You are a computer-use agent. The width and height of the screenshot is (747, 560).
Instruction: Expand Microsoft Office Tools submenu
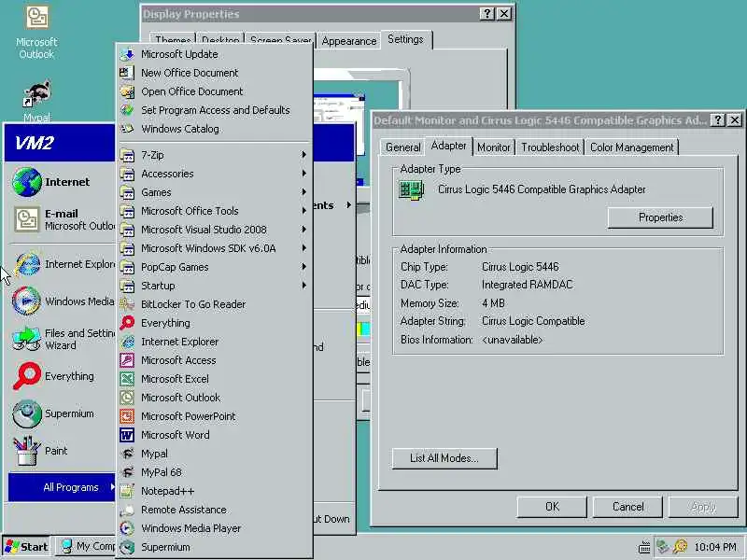215,211
